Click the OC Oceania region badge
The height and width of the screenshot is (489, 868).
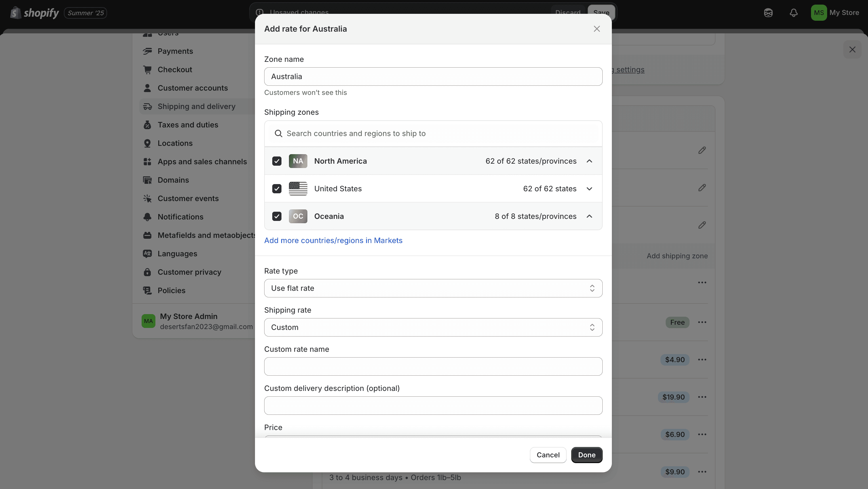(298, 216)
